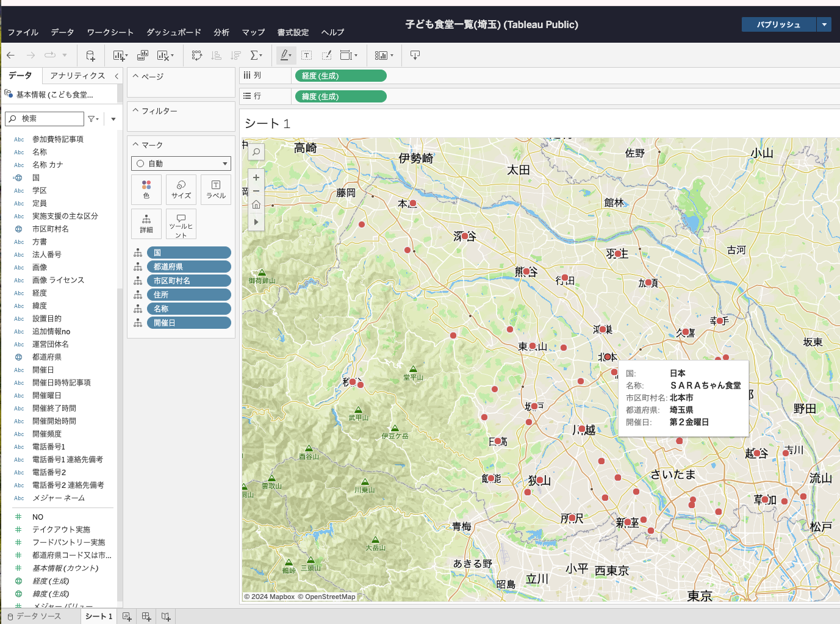The width and height of the screenshot is (840, 624).
Task: Click the Sort ascending toolbar icon
Action: (x=216, y=56)
